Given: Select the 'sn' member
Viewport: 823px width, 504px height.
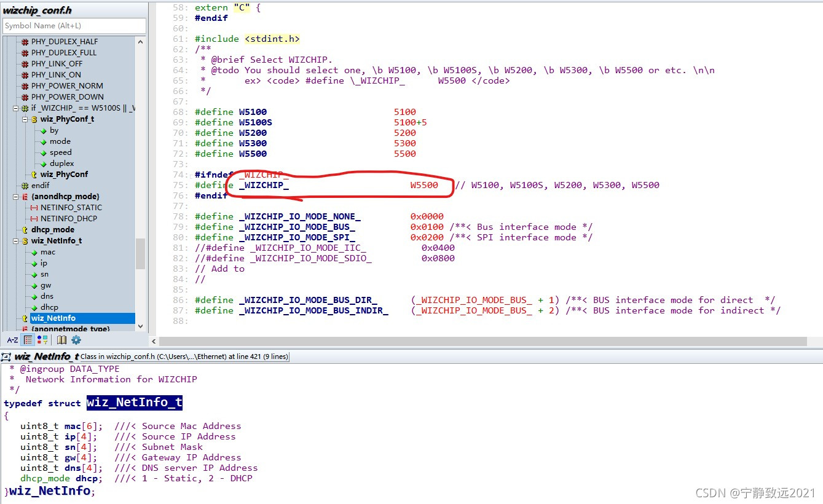Looking at the screenshot, I should coord(44,274).
